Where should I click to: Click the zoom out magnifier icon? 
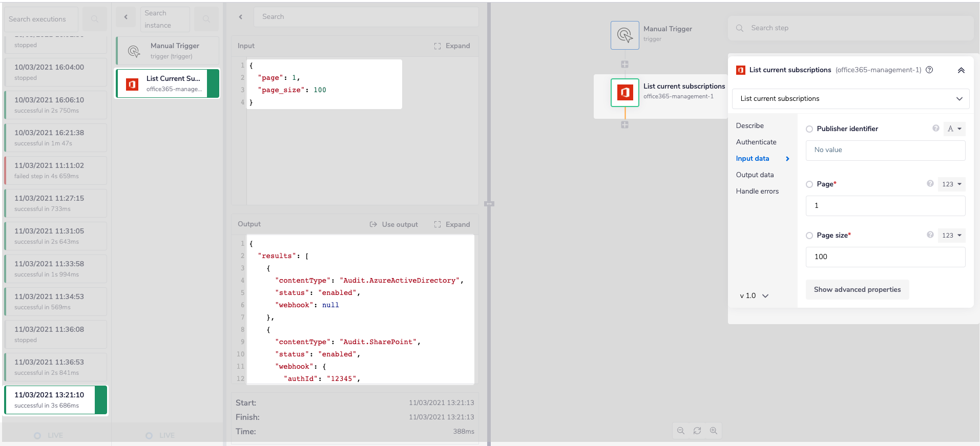click(680, 431)
